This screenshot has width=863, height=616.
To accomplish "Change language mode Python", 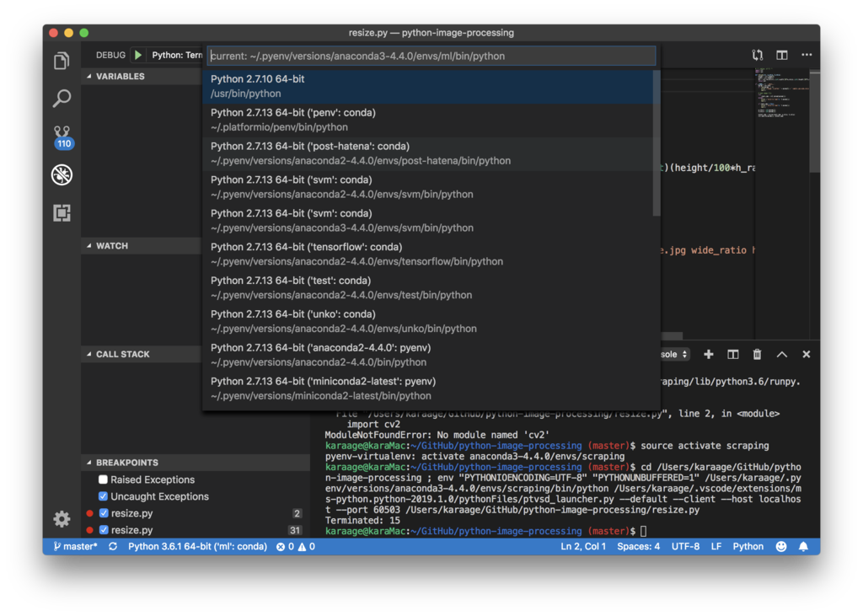I will [748, 547].
